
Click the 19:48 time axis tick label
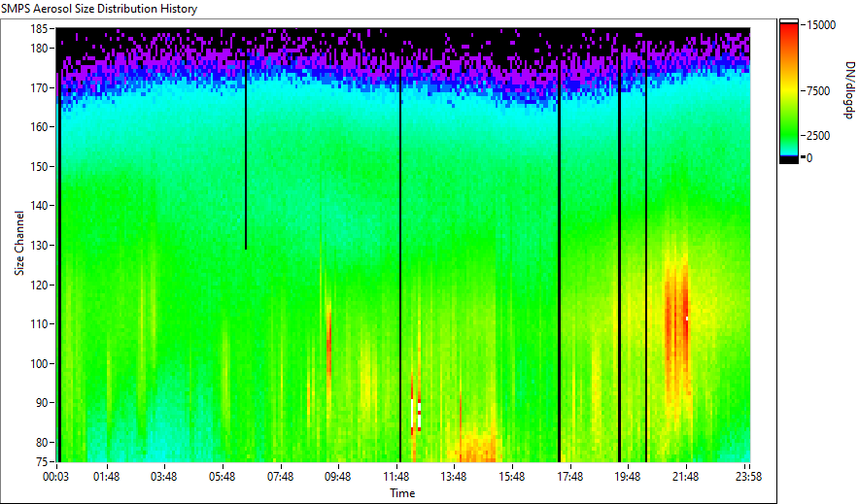pyautogui.click(x=628, y=477)
